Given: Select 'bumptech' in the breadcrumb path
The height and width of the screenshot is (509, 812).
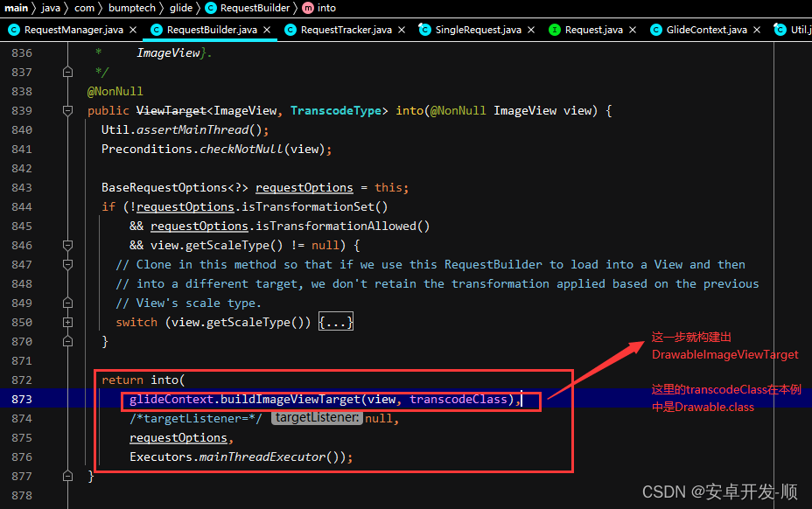Looking at the screenshot, I should tap(130, 8).
